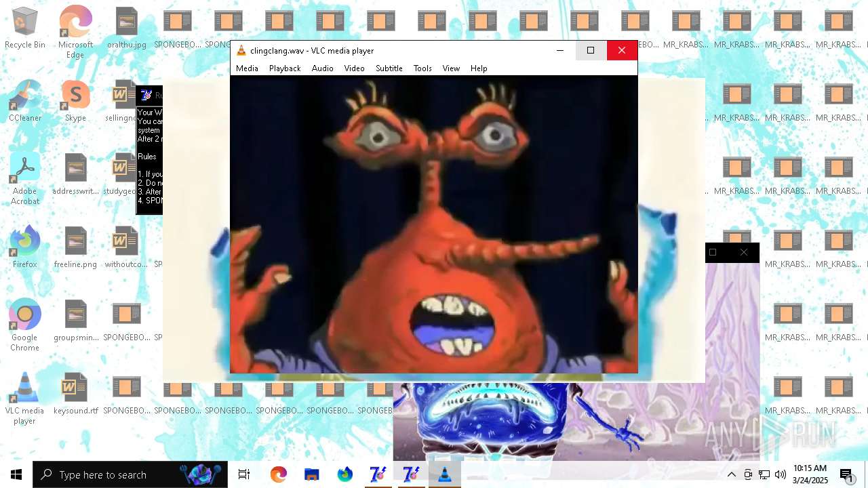The height and width of the screenshot is (488, 868).
Task: Open Firefox from the taskbar
Action: tap(344, 474)
